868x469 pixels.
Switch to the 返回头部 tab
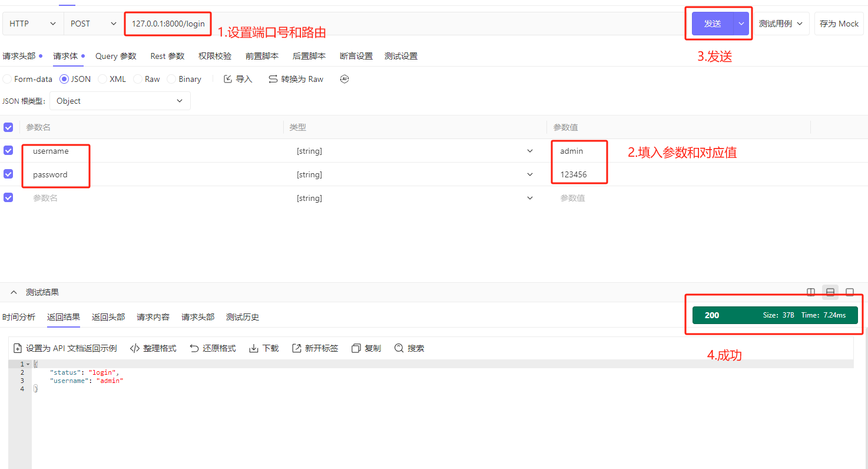point(108,316)
